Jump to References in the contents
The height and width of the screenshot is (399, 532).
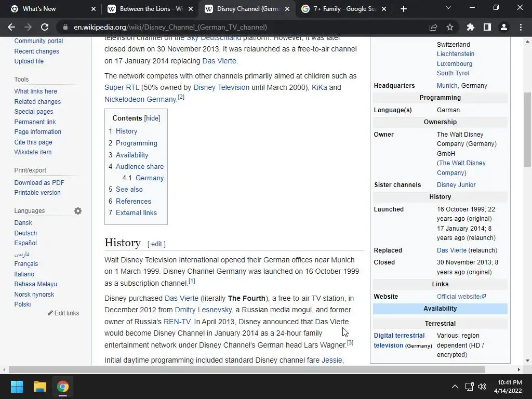(133, 201)
